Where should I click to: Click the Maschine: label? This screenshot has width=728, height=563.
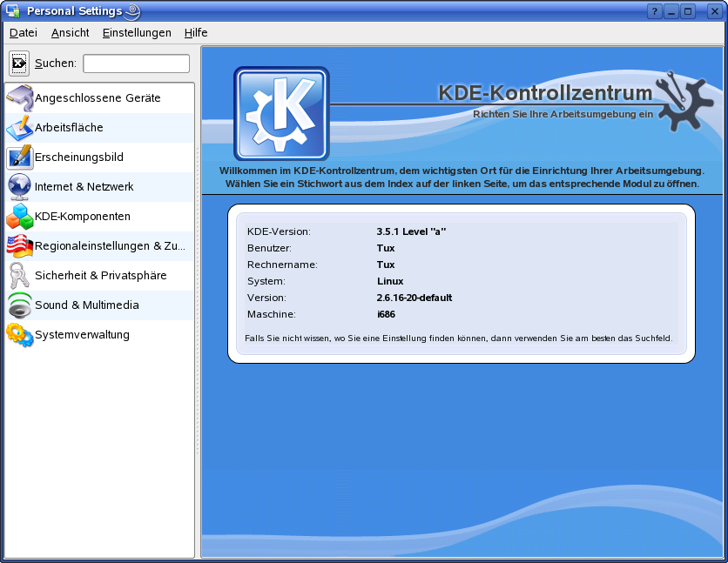click(271, 314)
